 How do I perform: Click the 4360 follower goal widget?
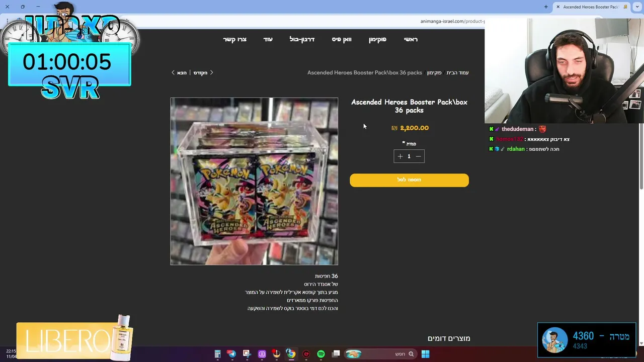(587, 340)
